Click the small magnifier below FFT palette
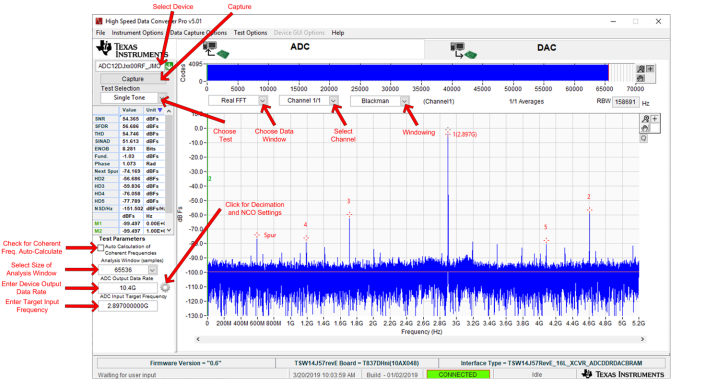This screenshot has height=380, width=709. 643,138
